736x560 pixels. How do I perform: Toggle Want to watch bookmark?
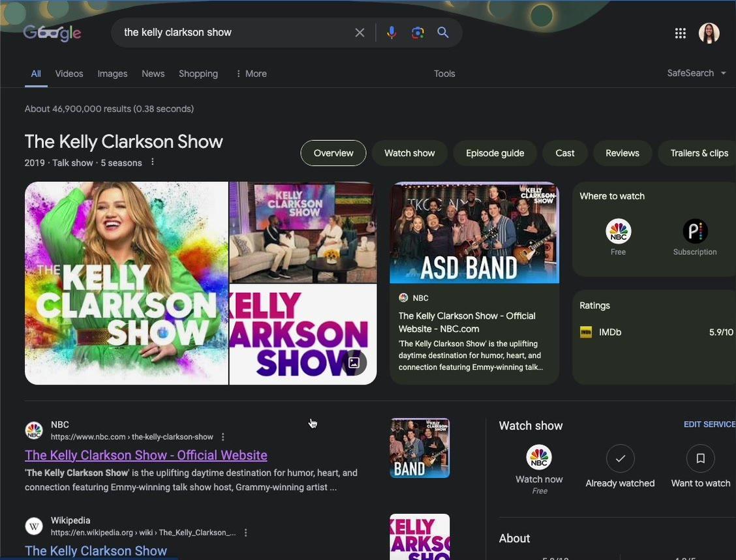[x=700, y=458]
